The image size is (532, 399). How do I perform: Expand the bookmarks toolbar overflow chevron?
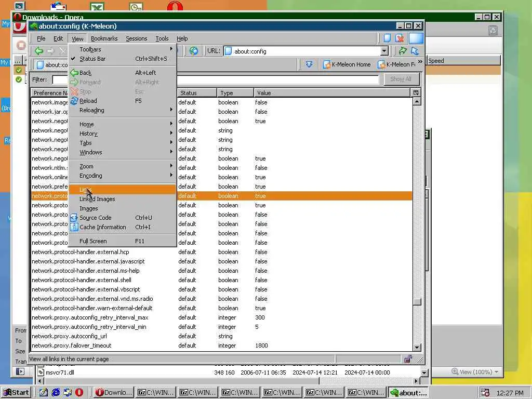pos(420,62)
